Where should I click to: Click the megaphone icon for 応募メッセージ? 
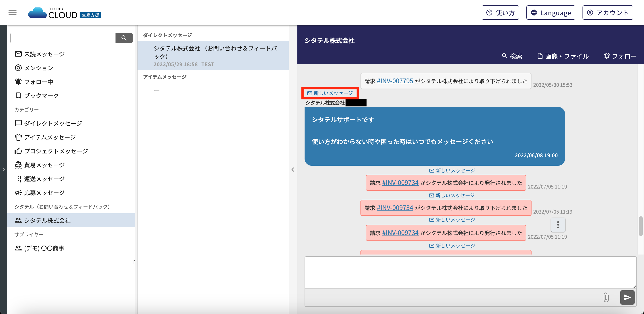[18, 193]
